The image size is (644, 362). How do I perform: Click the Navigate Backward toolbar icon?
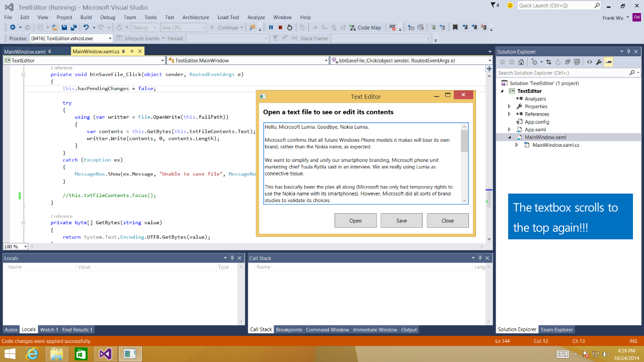[13, 28]
